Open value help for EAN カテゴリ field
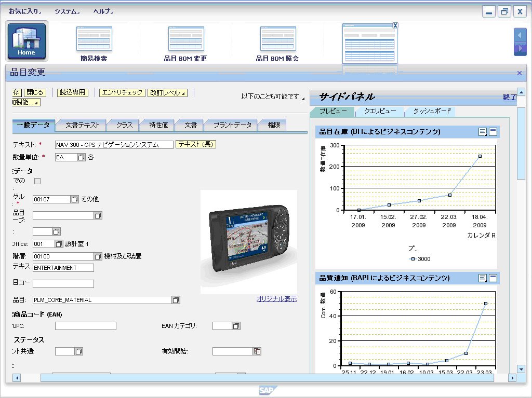Viewport: 532px width, 398px height. [x=236, y=326]
